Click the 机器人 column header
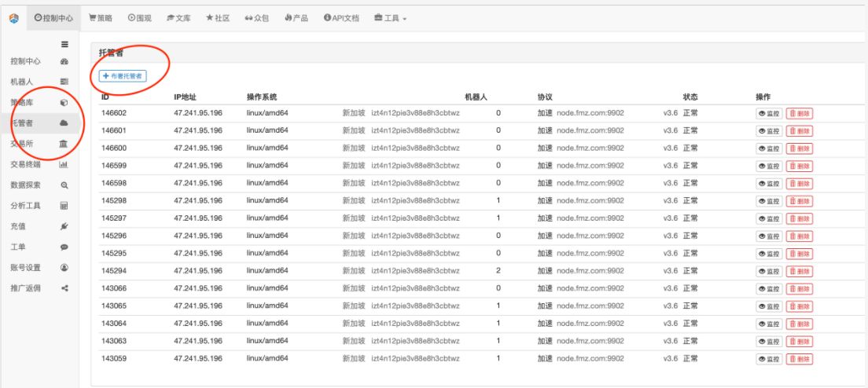The height and width of the screenshot is (388, 868). (x=476, y=97)
